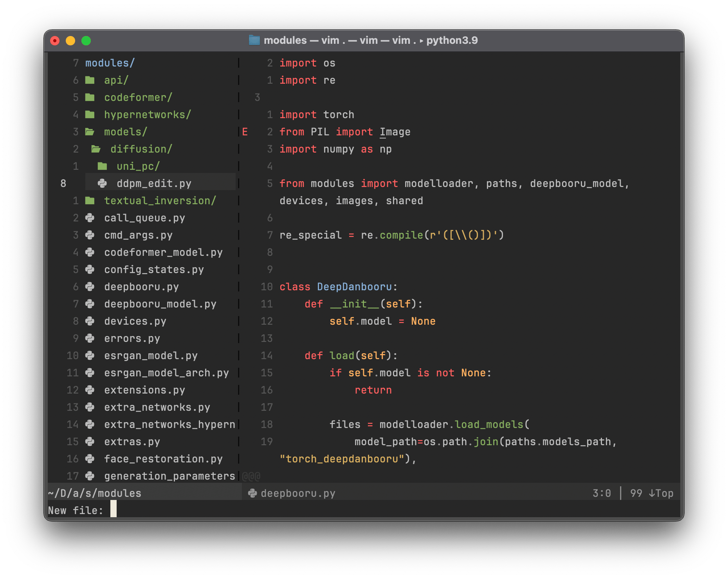The width and height of the screenshot is (728, 579).
Task: Click the class DeepDanbooru definition line
Action: [339, 287]
